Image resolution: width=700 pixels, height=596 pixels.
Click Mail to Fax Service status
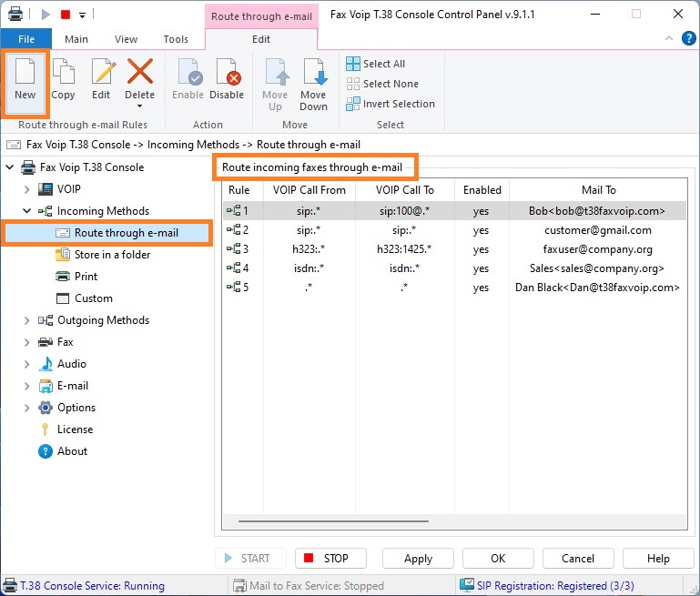(309, 586)
